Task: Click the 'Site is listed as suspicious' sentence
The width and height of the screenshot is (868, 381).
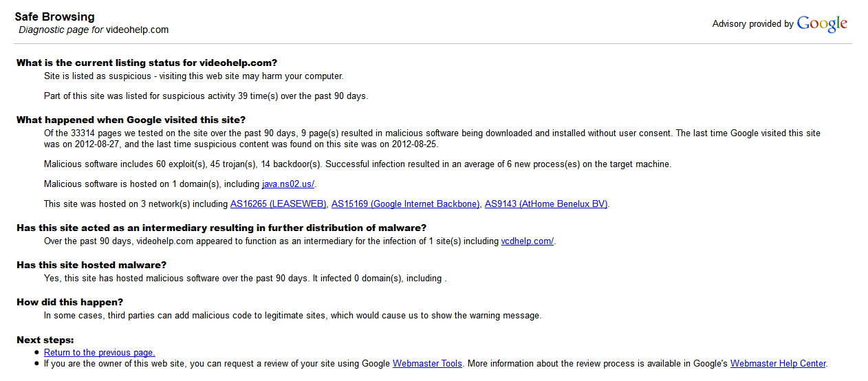Action: click(x=193, y=76)
